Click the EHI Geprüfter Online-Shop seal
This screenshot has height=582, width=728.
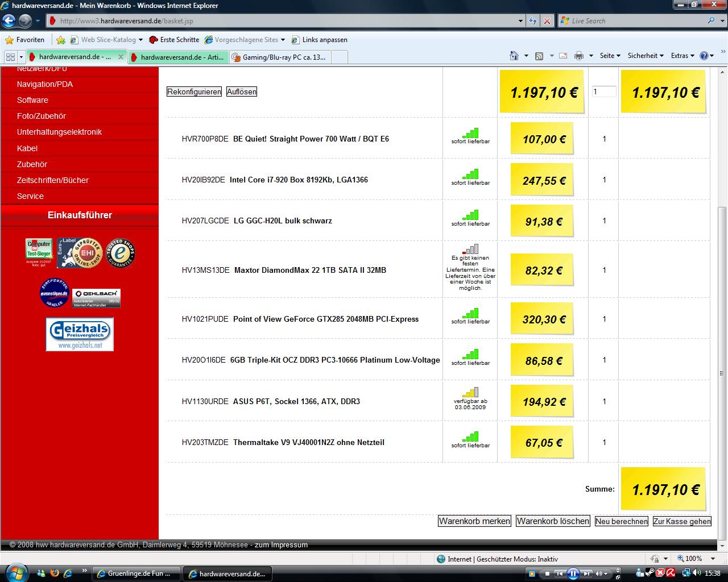pyautogui.click(x=79, y=253)
